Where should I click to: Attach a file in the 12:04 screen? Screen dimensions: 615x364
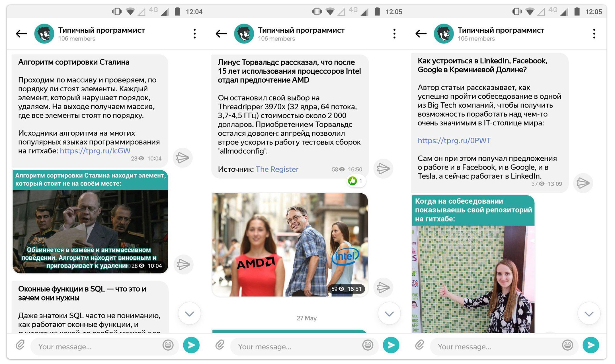(x=20, y=345)
